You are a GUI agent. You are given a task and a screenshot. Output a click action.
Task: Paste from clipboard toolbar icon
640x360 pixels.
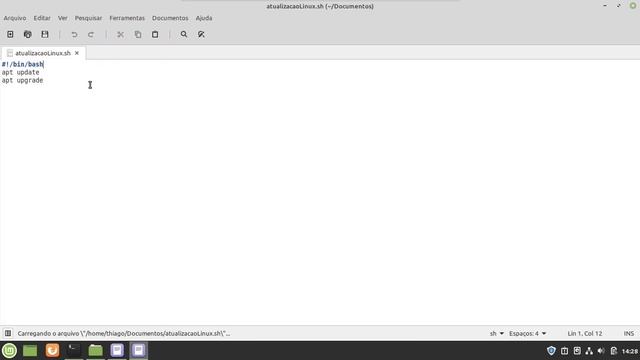pyautogui.click(x=155, y=35)
